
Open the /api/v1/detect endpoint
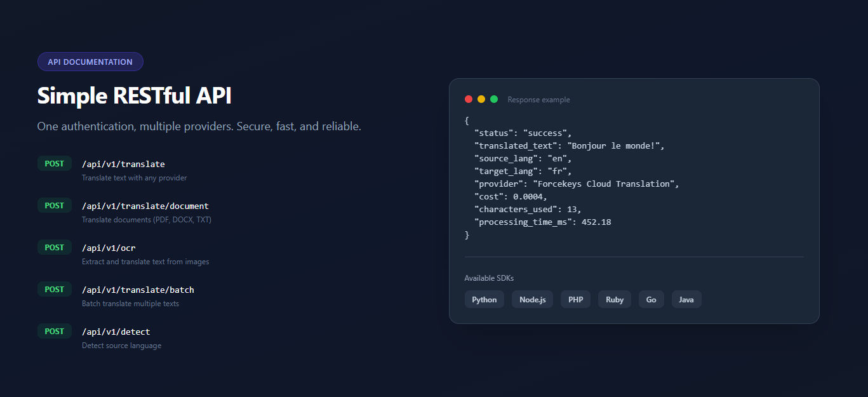116,332
